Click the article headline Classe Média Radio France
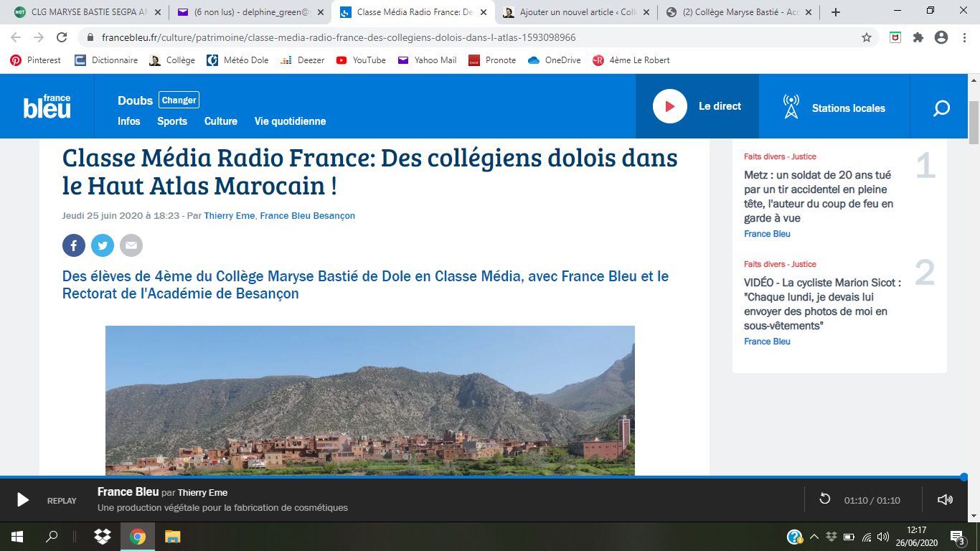This screenshot has width=980, height=551. pos(370,172)
